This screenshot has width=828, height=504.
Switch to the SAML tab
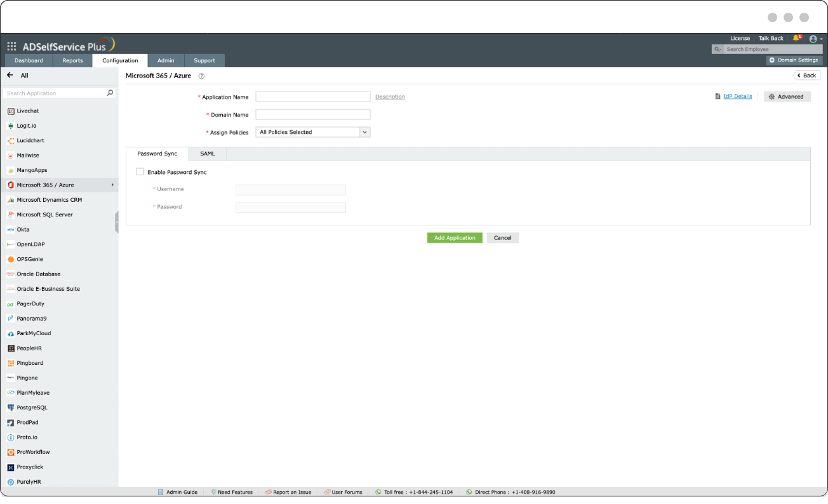[x=208, y=154]
